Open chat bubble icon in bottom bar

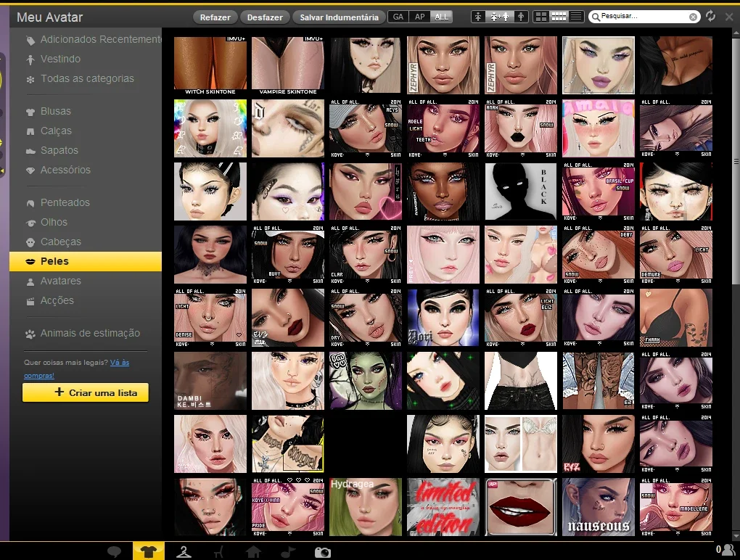114,551
